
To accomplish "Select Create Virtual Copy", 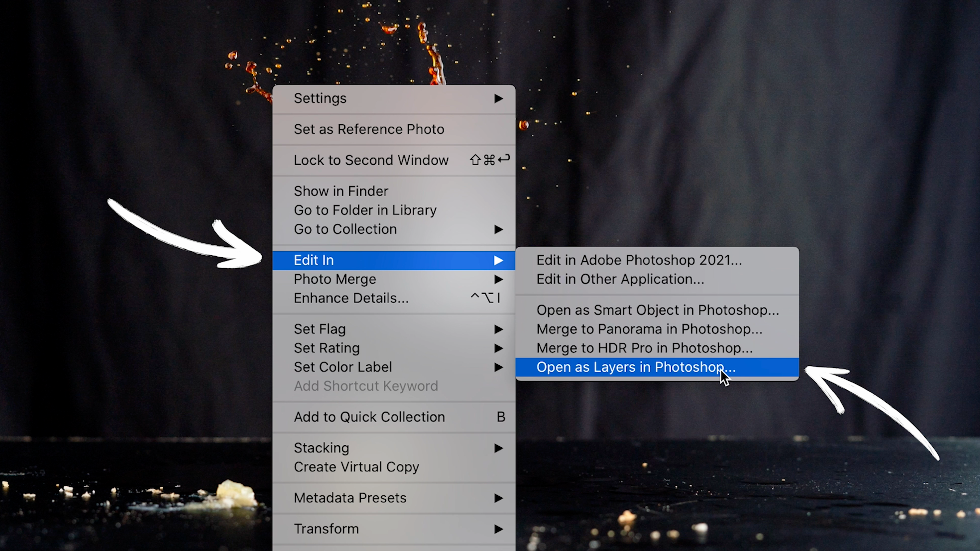I will (x=394, y=467).
